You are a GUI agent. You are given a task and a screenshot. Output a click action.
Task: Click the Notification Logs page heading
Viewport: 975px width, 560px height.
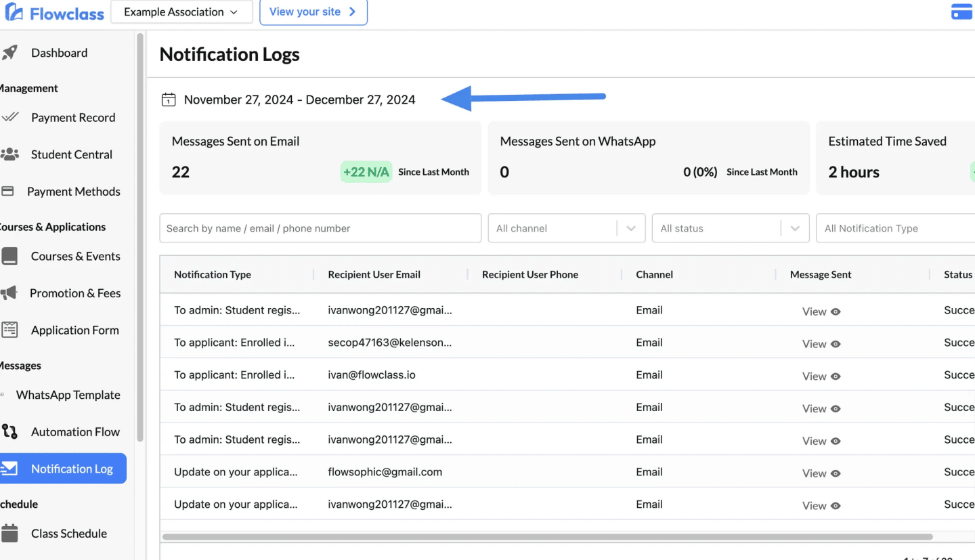point(230,54)
